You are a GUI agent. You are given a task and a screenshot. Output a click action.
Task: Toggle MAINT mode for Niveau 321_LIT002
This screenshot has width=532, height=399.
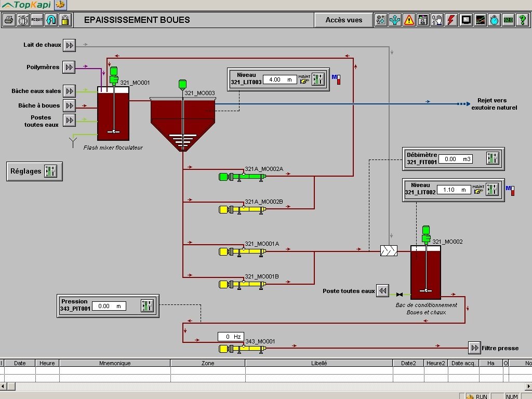pos(478,190)
